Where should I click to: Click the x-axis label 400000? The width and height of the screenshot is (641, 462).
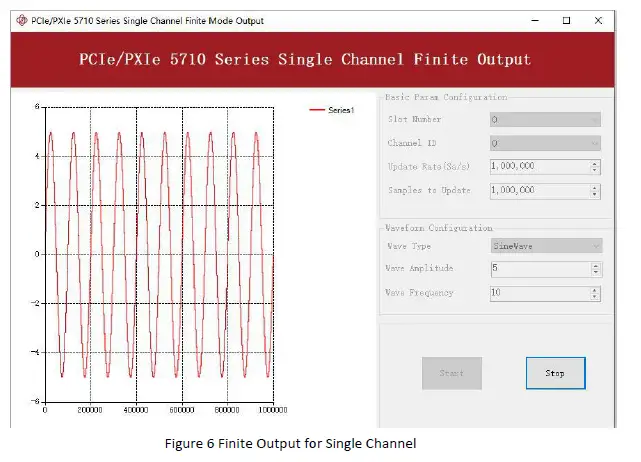(x=136, y=410)
